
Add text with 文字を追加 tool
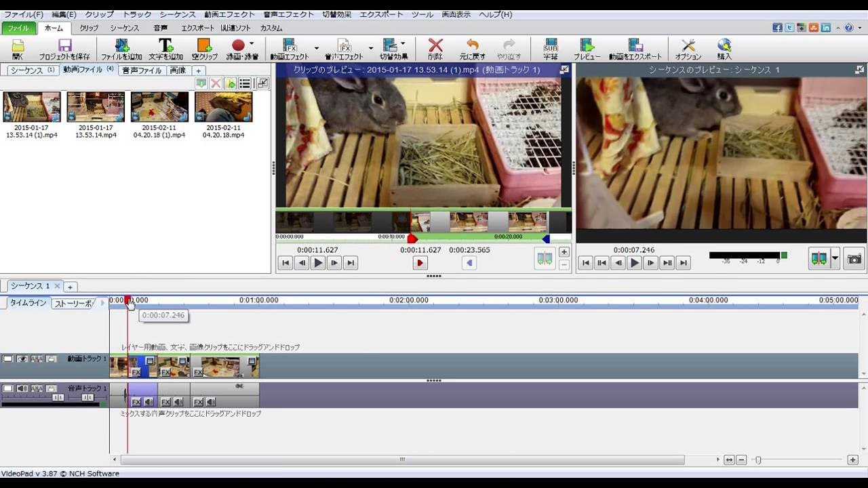(165, 49)
